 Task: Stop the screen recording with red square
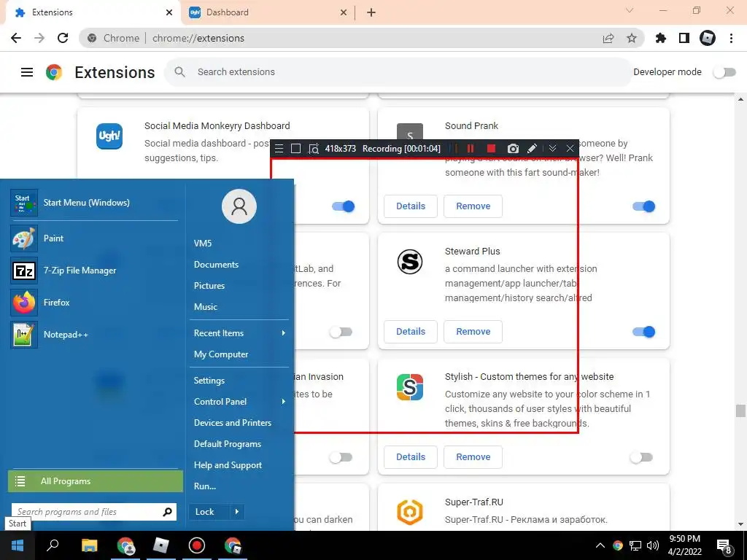tap(491, 149)
